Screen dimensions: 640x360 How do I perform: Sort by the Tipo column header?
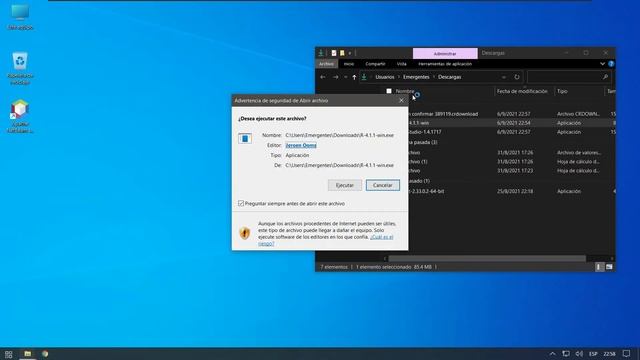[562, 91]
